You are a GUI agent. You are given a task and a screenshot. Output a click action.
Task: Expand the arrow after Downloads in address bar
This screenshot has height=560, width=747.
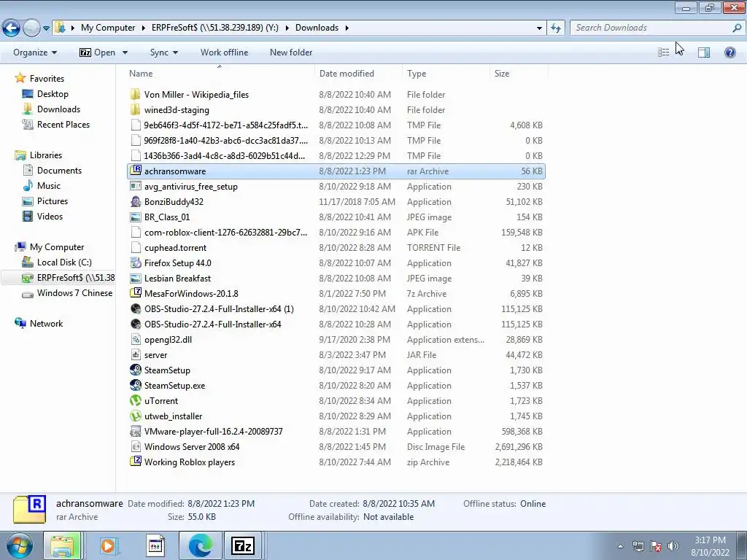coord(347,28)
